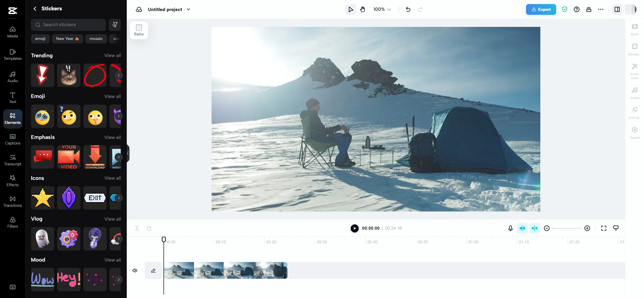Click the Export button

click(x=541, y=9)
